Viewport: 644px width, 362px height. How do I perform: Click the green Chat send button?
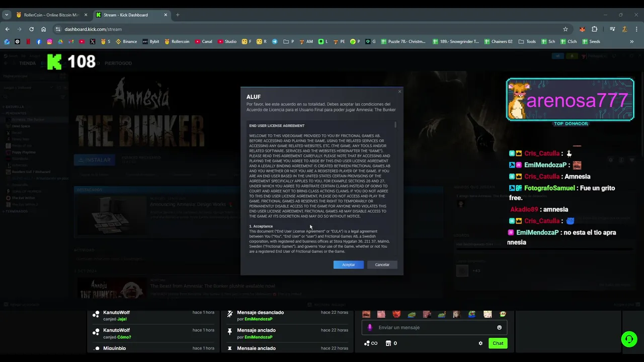coord(498,343)
